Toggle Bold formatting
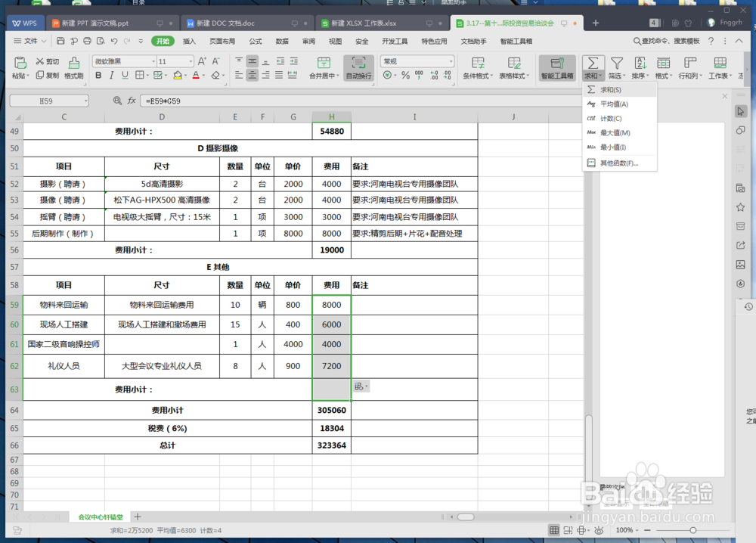Image resolution: width=756 pixels, height=543 pixels. 98,75
